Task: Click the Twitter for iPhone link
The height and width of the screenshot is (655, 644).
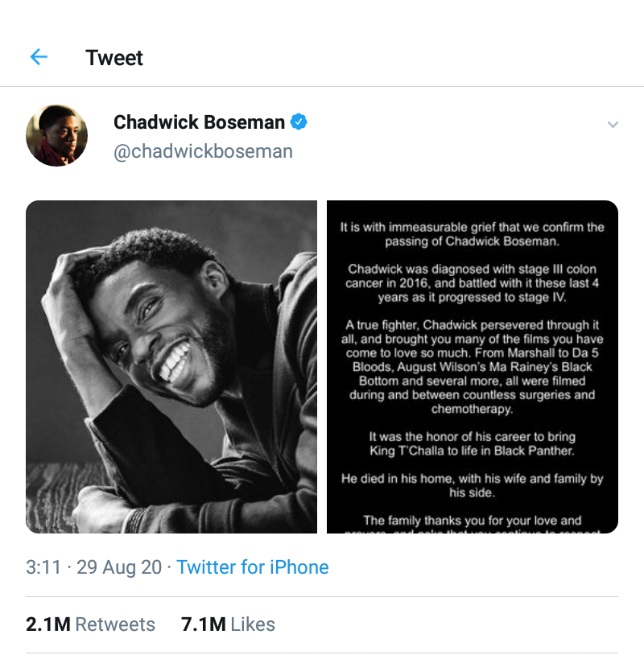Action: pos(253,567)
